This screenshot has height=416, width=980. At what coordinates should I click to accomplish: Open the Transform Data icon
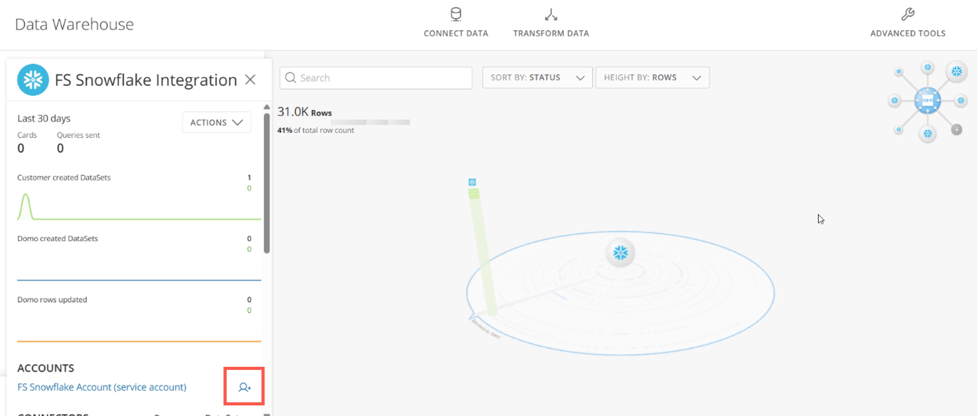(x=551, y=14)
